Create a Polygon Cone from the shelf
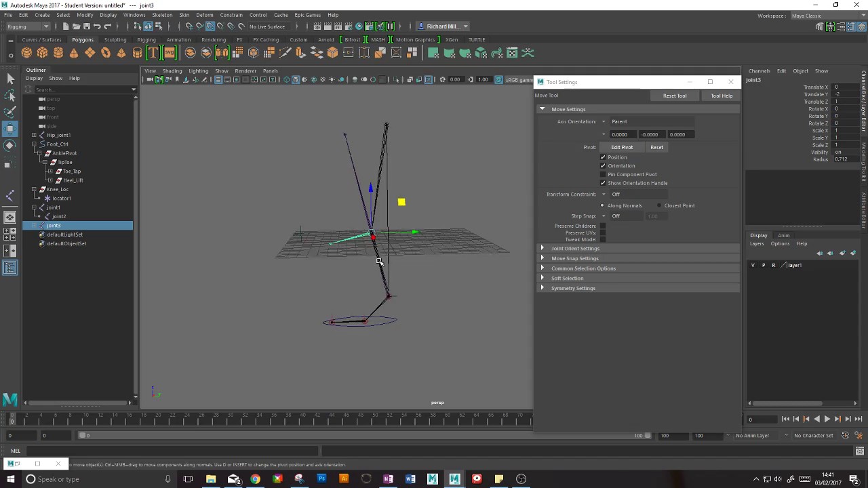This screenshot has height=488, width=868. 74,53
